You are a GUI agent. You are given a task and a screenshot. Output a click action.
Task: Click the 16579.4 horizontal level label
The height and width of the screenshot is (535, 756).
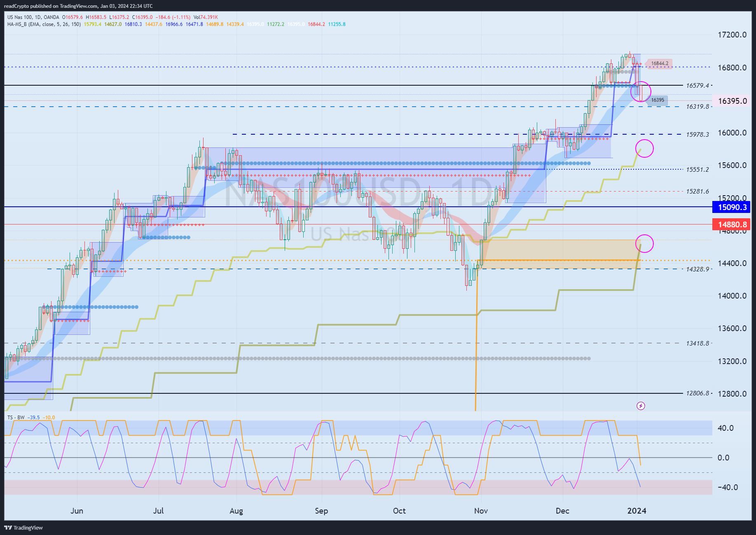[697, 86]
